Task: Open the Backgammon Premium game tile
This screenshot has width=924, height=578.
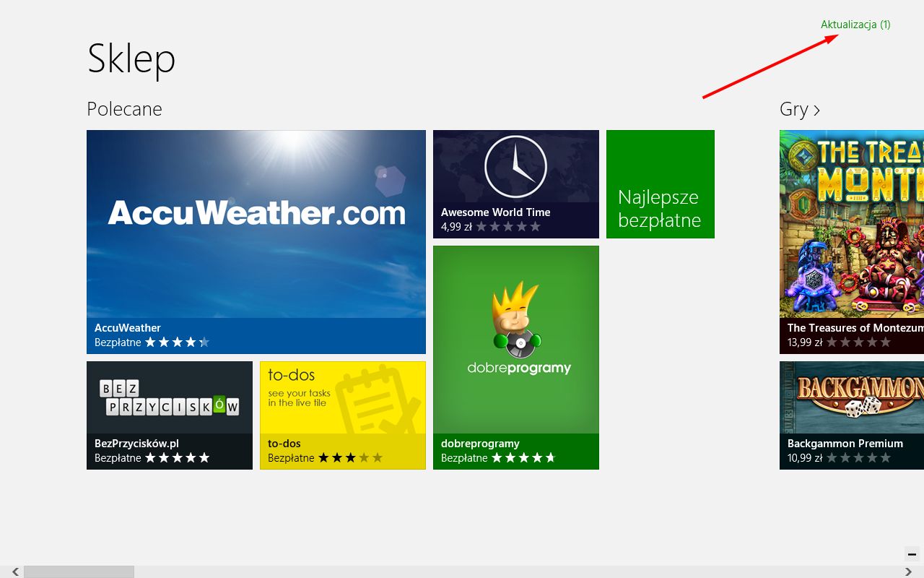Action: click(x=852, y=415)
